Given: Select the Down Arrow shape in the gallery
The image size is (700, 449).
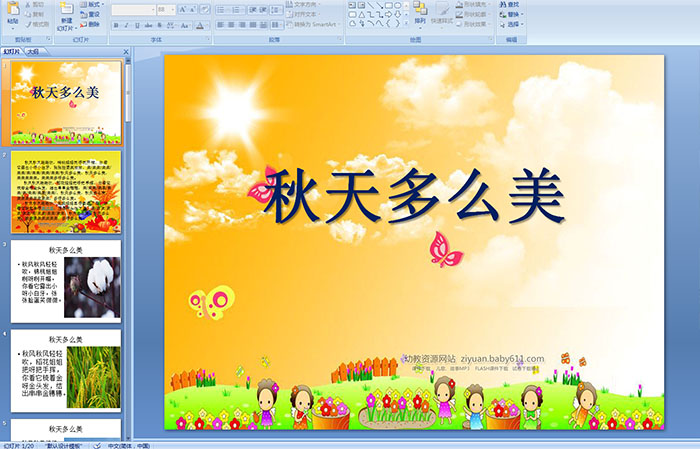Looking at the screenshot, I should point(397,14).
